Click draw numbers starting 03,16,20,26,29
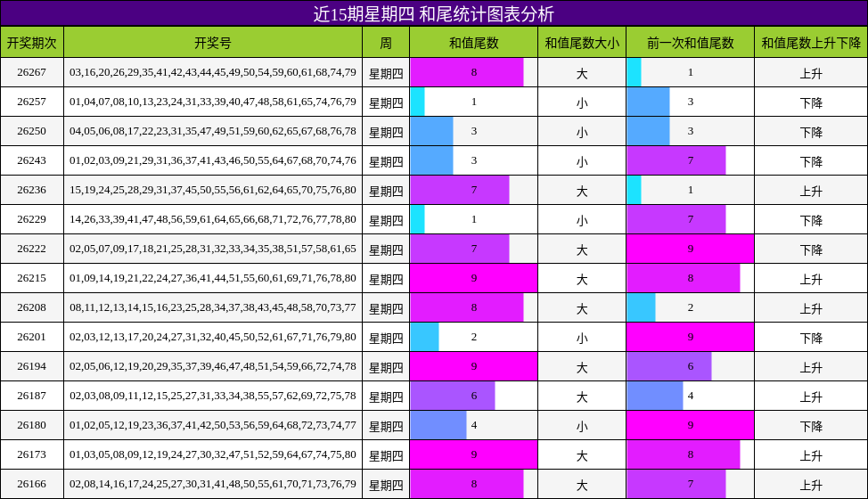 coord(213,72)
